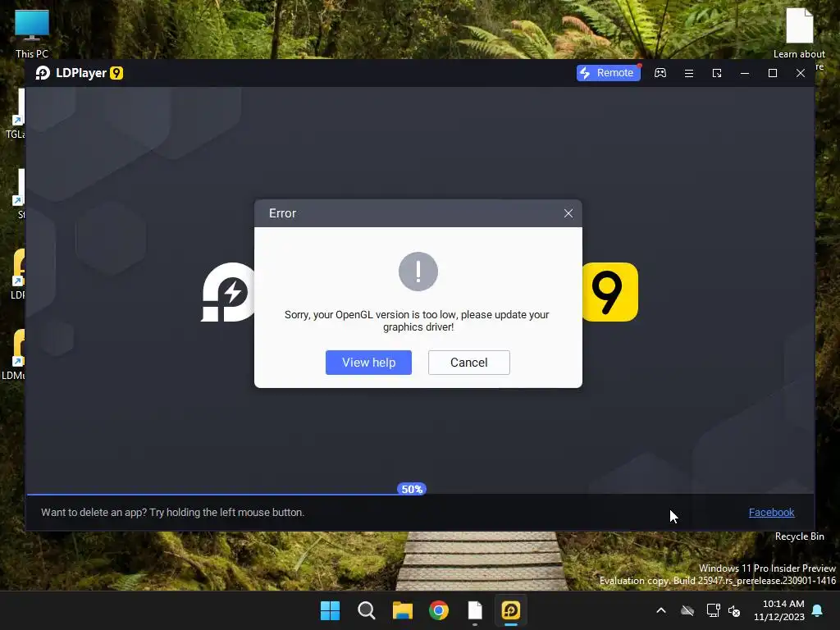840x630 pixels.
Task: Close the Error dialog with the X
Action: click(x=568, y=213)
